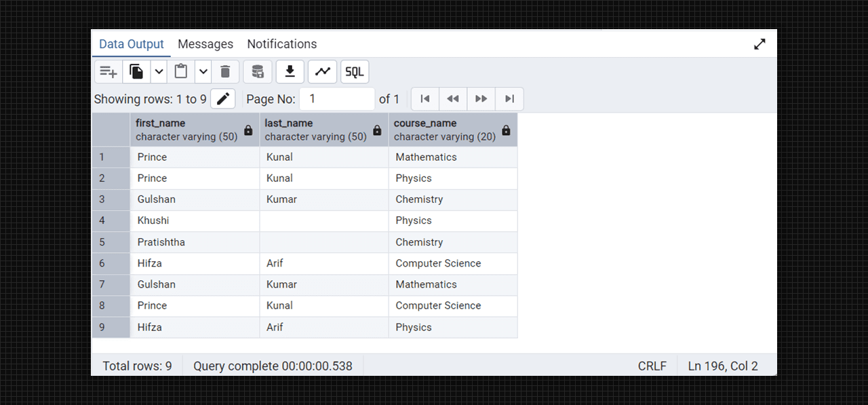Download results with the download icon
The width and height of the screenshot is (868, 405).
[290, 71]
